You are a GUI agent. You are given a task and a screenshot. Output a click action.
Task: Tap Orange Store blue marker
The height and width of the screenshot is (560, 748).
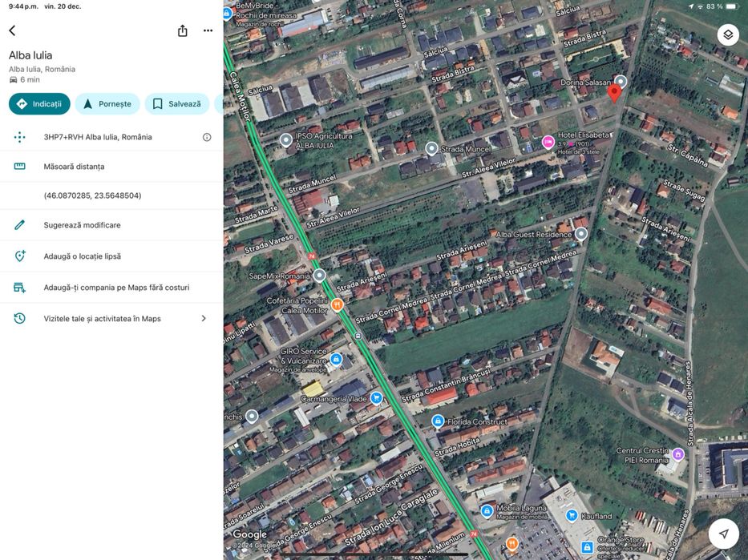click(x=587, y=546)
